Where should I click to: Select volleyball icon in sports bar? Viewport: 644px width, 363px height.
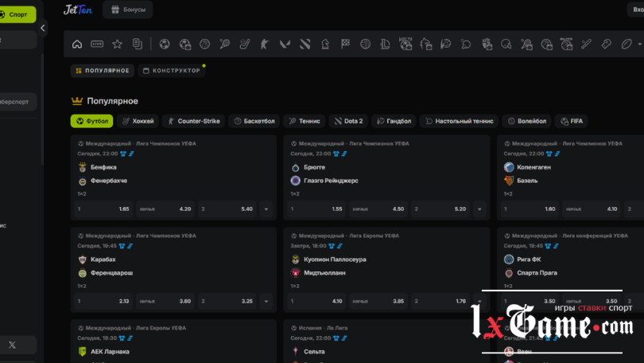coord(365,44)
